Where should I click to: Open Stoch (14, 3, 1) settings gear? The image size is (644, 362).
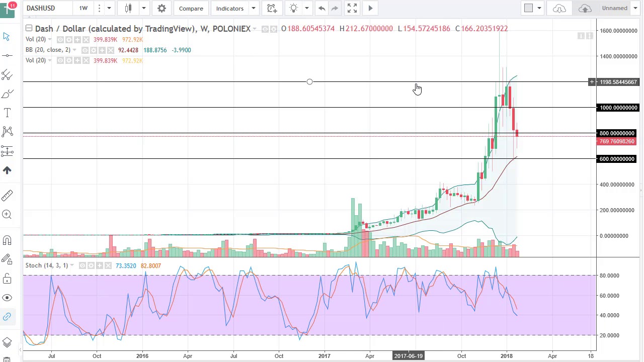[91, 265]
